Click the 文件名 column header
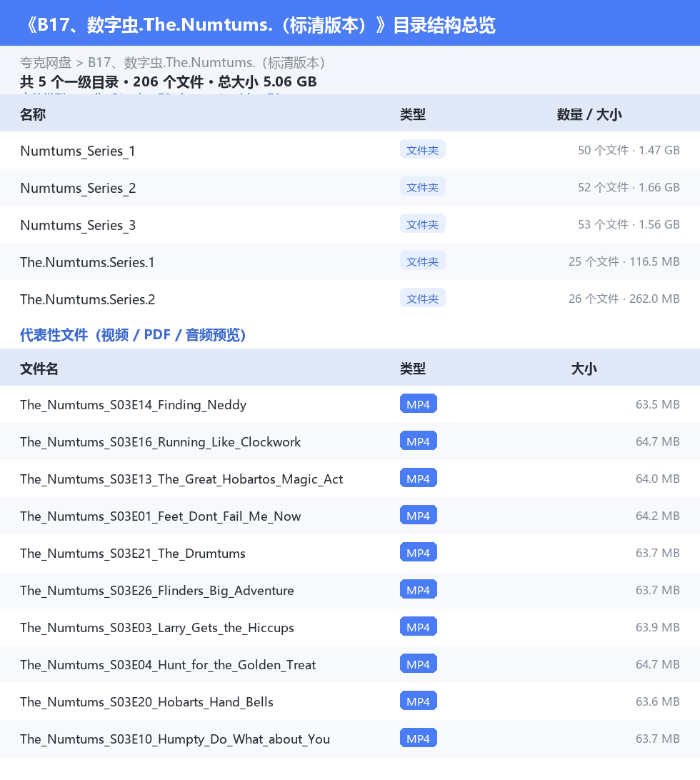The width and height of the screenshot is (700, 780). (39, 369)
